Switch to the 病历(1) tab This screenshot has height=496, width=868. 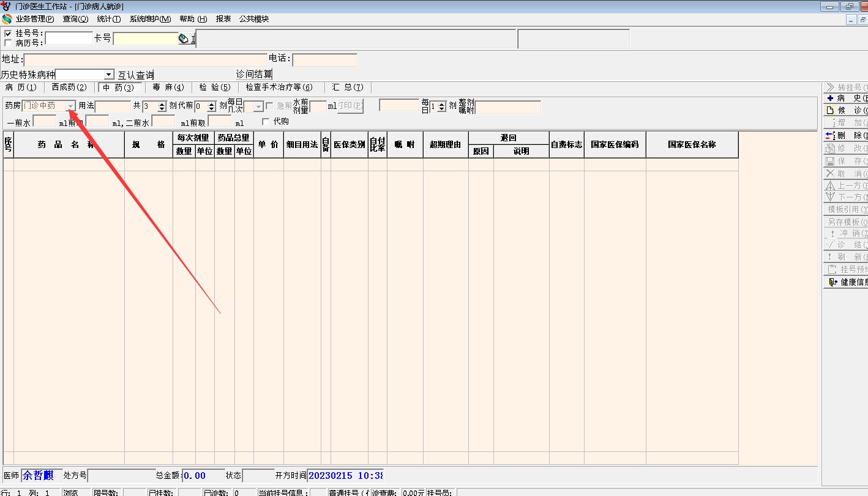(21, 87)
